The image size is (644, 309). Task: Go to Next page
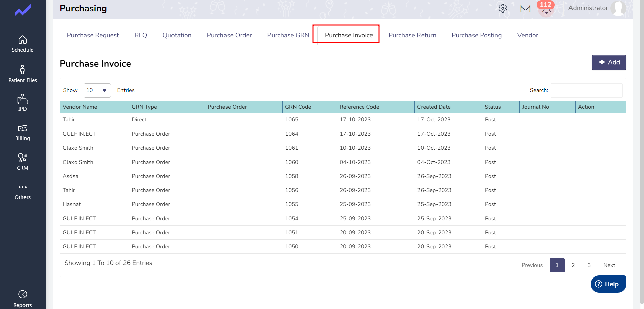(x=609, y=265)
